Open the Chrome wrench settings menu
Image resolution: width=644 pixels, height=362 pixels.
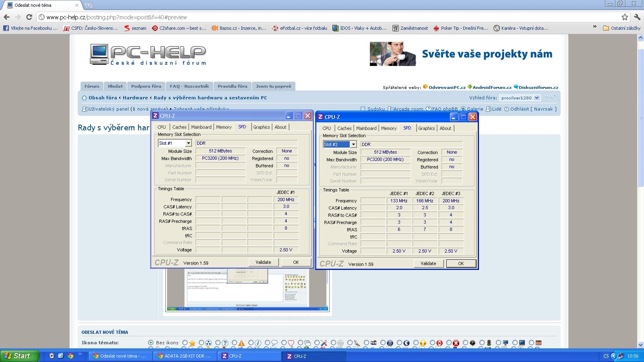coord(637,17)
